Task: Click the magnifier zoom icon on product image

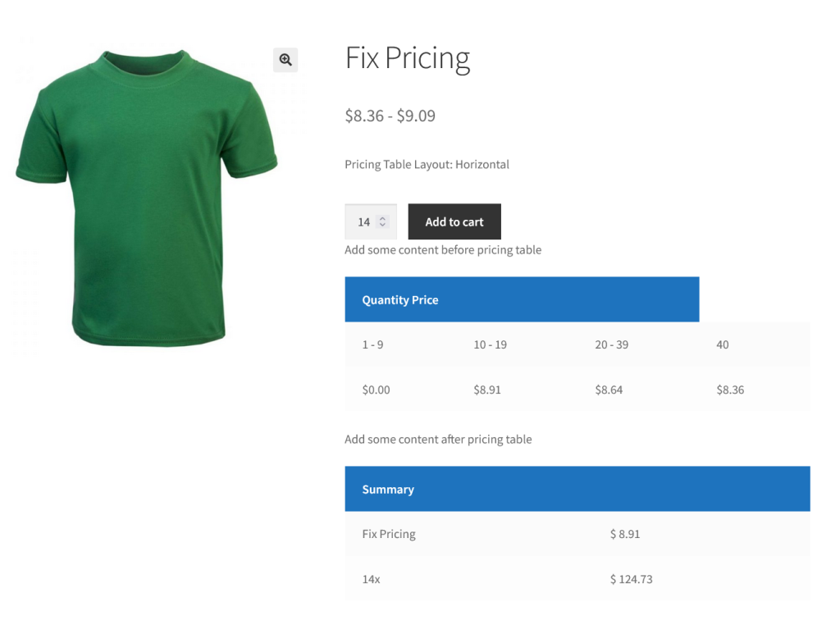Action: coord(285,59)
